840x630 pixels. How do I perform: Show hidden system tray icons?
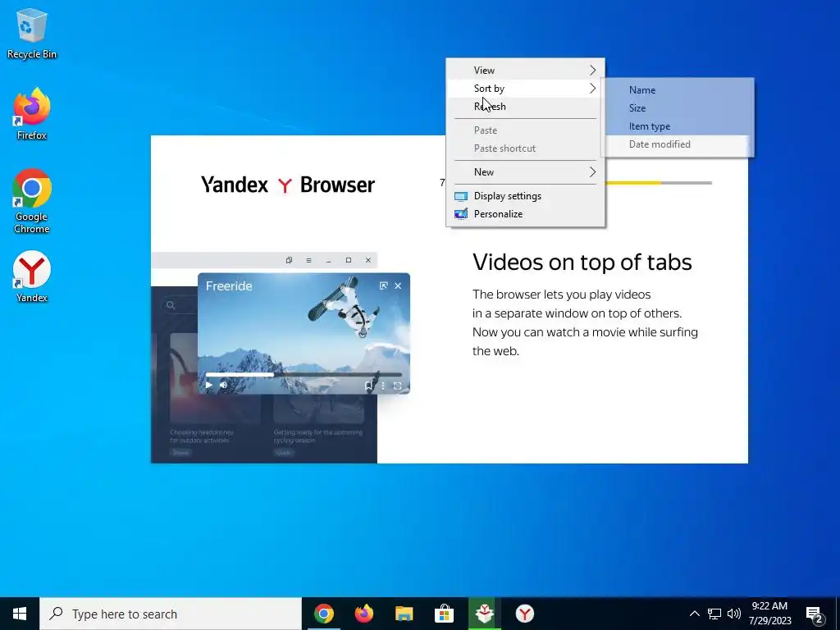[694, 614]
